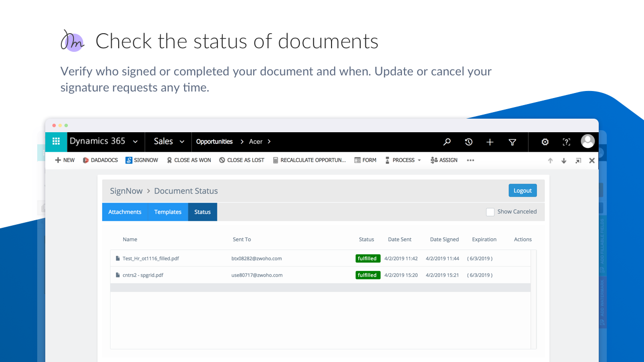This screenshot has width=644, height=362.
Task: Open the user profile avatar
Action: 588,141
